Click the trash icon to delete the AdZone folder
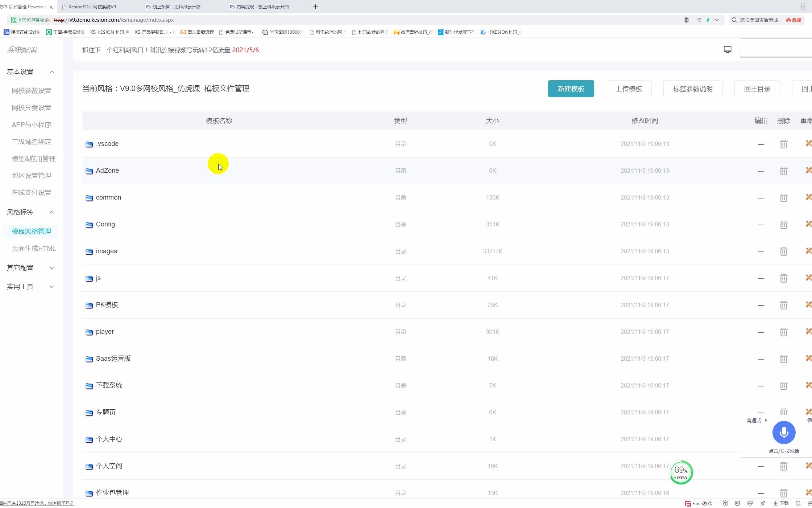Screen dimensions: 812x508 tap(784, 171)
